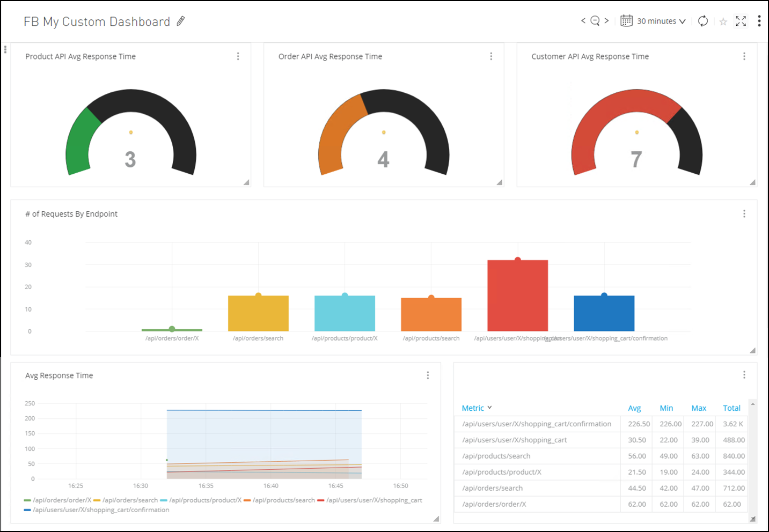Click resize handle of Requests By Endpoint panel

(x=752, y=350)
